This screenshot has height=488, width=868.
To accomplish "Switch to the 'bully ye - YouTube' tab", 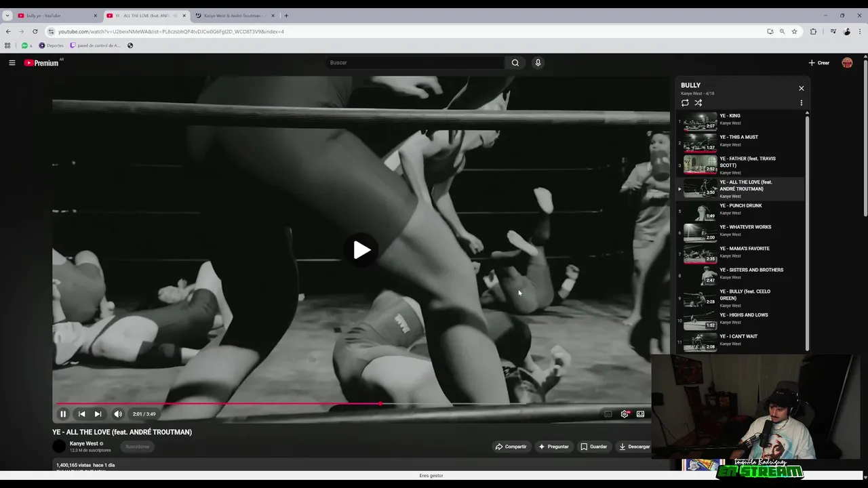I will tap(56, 16).
